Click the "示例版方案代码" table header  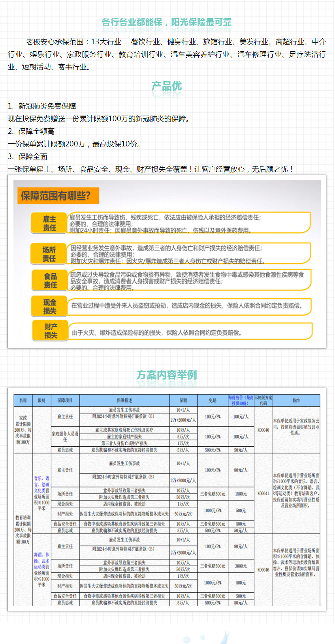[263, 400]
